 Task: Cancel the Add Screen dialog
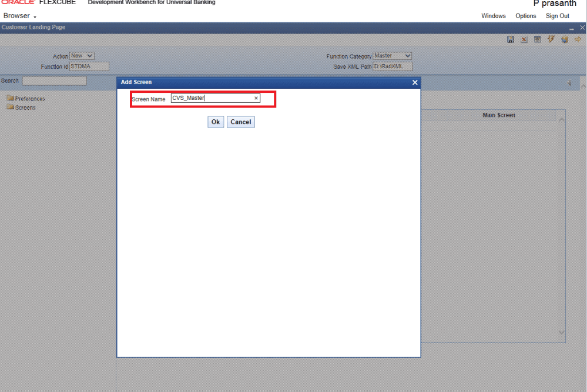click(241, 122)
